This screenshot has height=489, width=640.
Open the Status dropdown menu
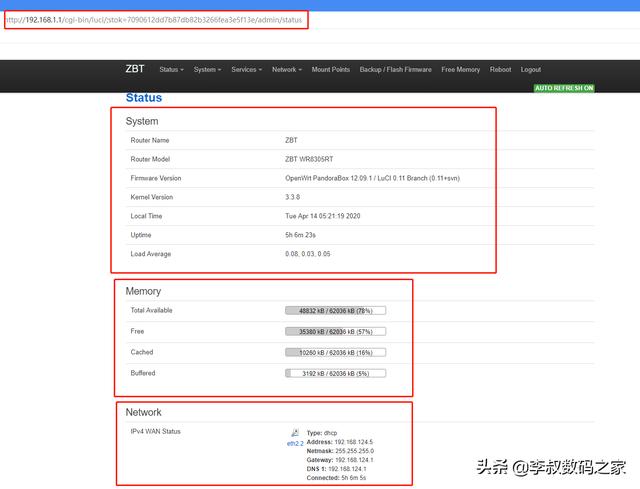(x=171, y=69)
